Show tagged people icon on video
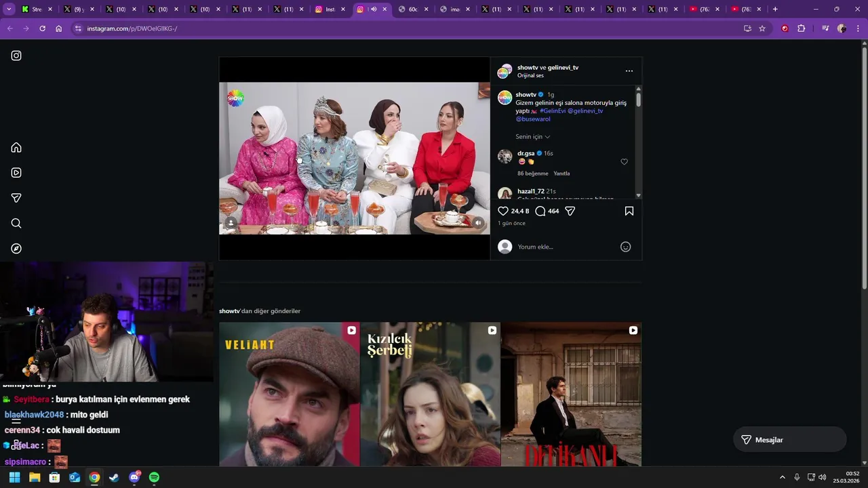The height and width of the screenshot is (488, 868). pos(231,222)
